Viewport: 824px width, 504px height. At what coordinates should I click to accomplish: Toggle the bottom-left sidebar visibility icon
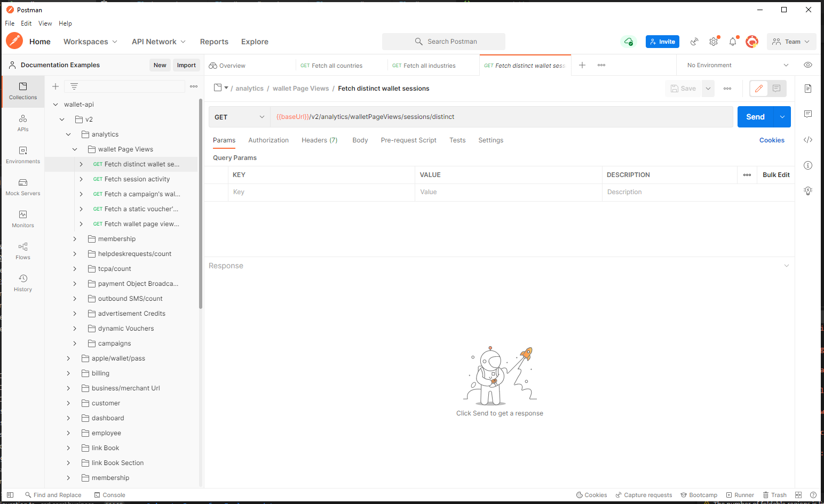click(10, 495)
